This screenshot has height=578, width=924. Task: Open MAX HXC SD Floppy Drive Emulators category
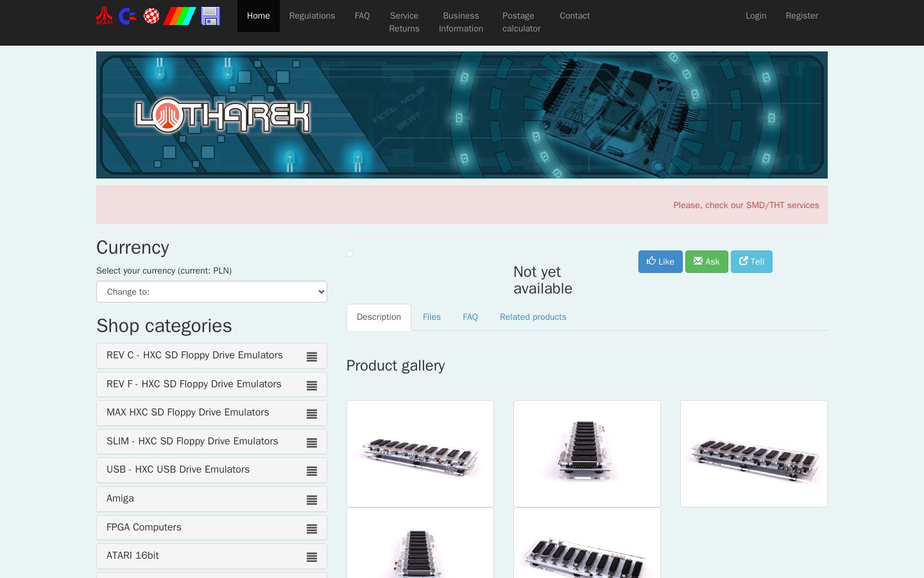coord(188,412)
